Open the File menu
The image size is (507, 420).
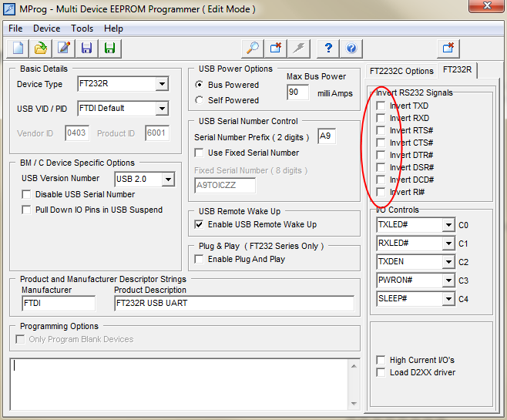pyautogui.click(x=15, y=29)
